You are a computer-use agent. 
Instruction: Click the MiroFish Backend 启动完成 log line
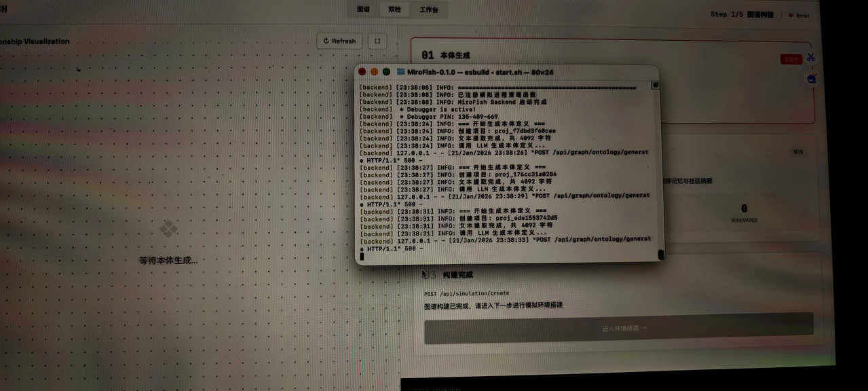click(x=453, y=102)
